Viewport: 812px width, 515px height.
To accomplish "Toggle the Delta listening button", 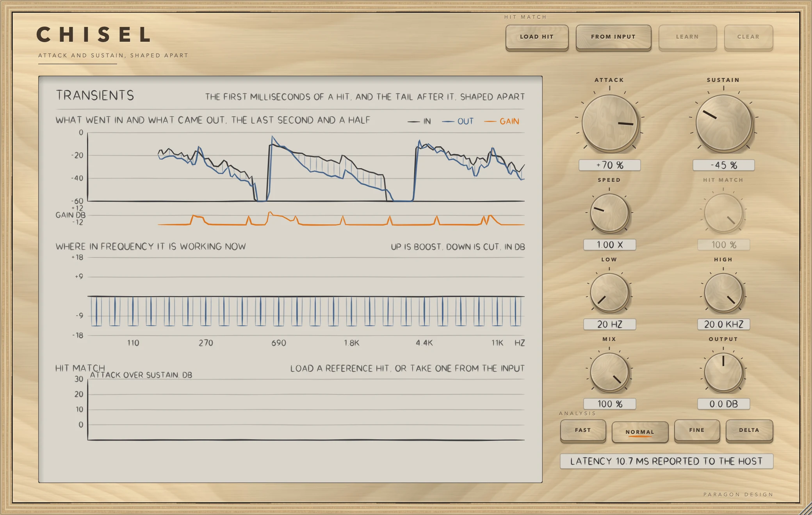I will [749, 431].
